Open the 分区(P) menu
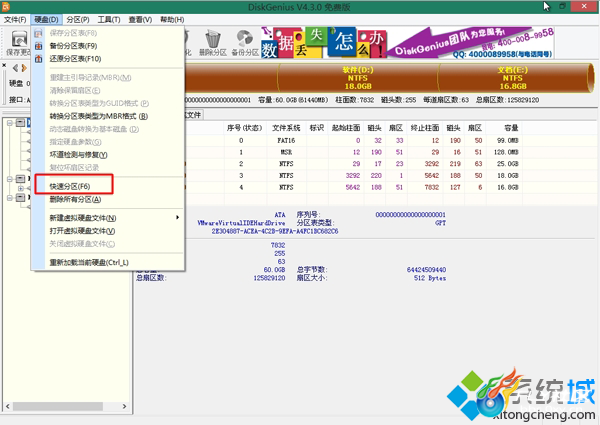The height and width of the screenshot is (425, 600). tap(78, 20)
